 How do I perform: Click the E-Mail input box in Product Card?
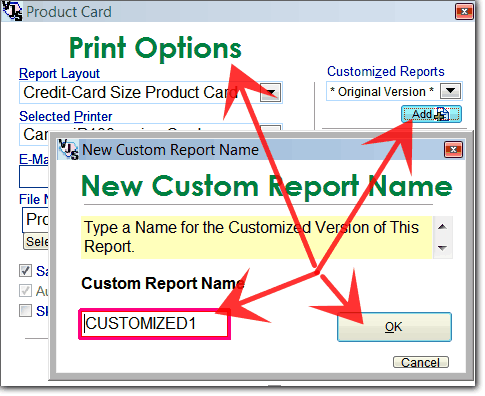34,177
